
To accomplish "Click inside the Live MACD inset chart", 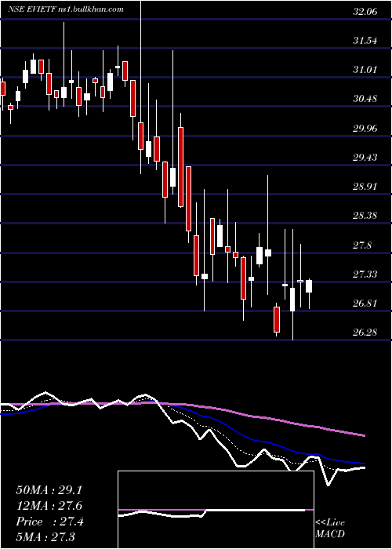I will click(x=216, y=510).
